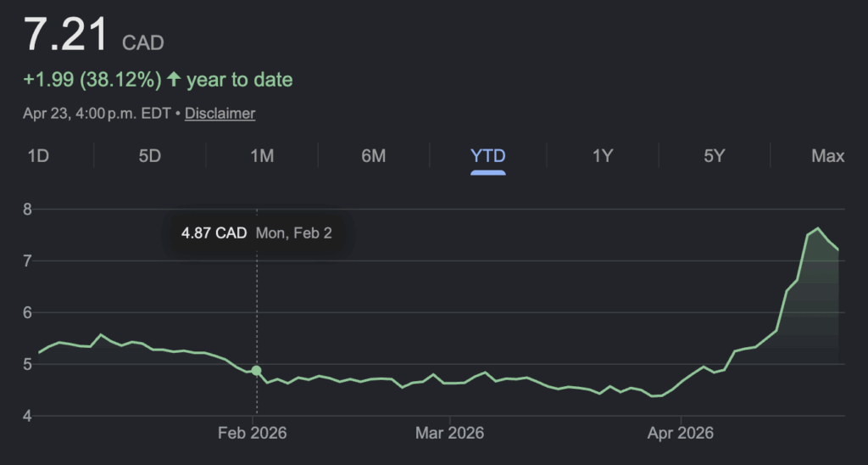Viewport: 868px width, 465px height.
Task: Click the Feb 2026 axis label
Action: (252, 433)
